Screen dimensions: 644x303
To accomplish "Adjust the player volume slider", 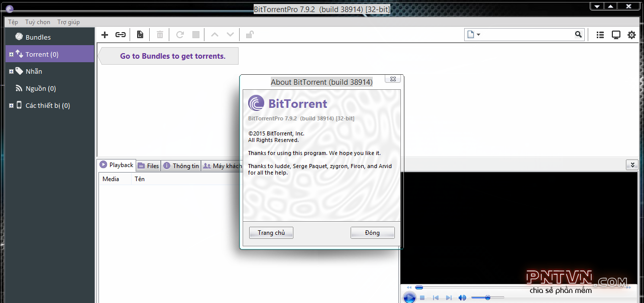I will [488, 298].
